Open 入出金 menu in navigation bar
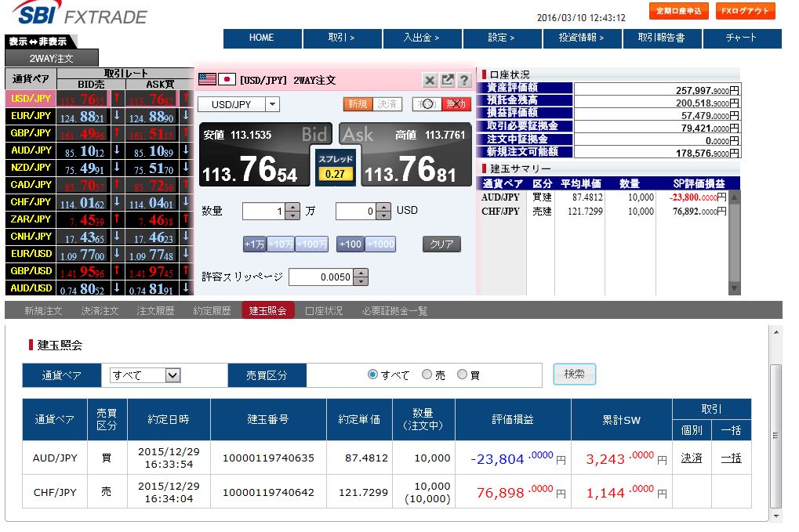Viewport: 799px width, 532px height. click(x=422, y=38)
